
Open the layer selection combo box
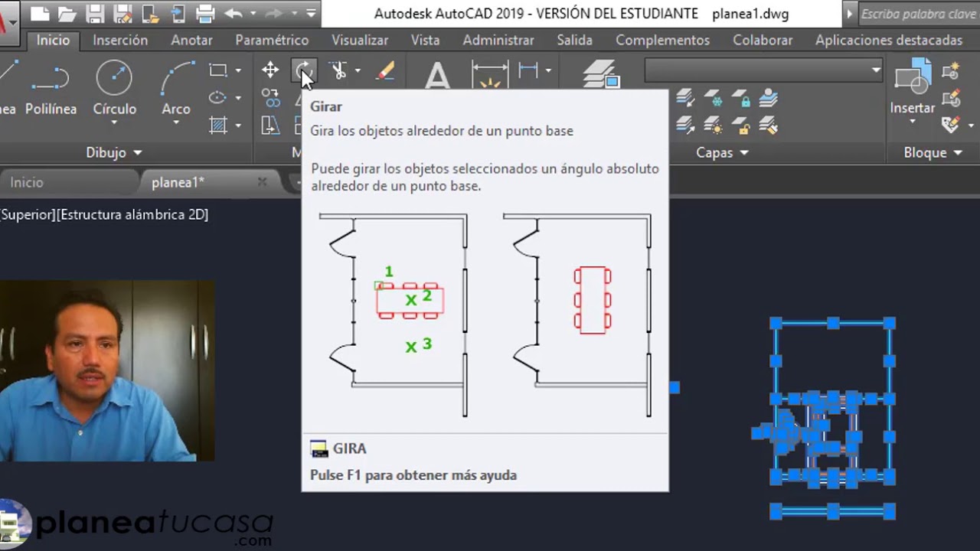tap(764, 70)
